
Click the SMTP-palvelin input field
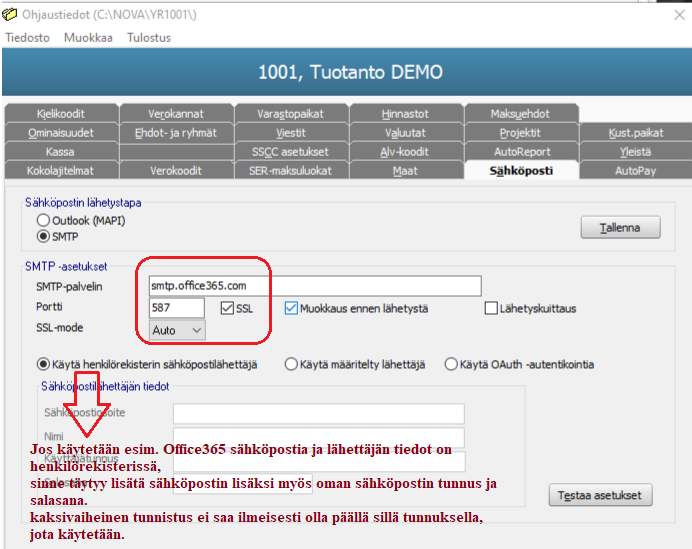pos(315,286)
